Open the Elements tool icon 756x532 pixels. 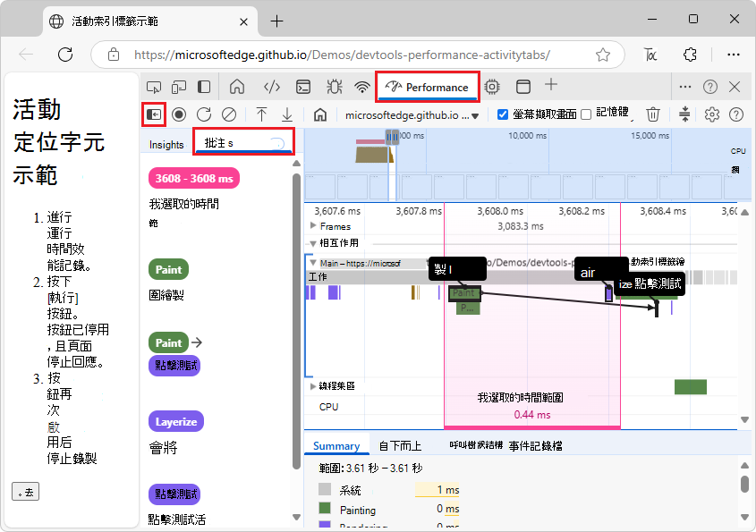(272, 88)
